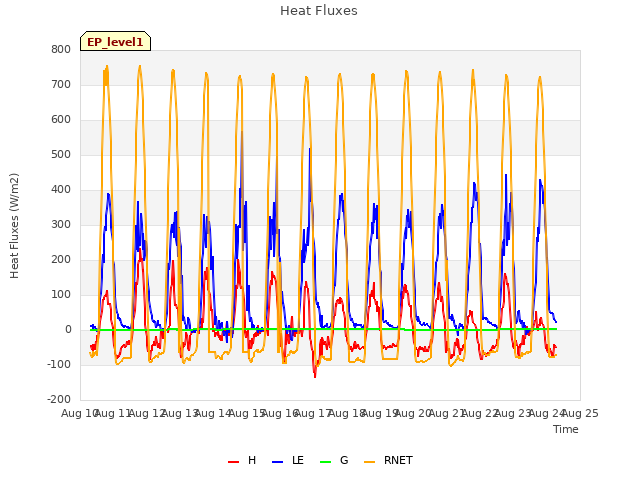Click the Aug 17 x-axis tick label
This screenshot has height=480, width=640.
coord(313,413)
